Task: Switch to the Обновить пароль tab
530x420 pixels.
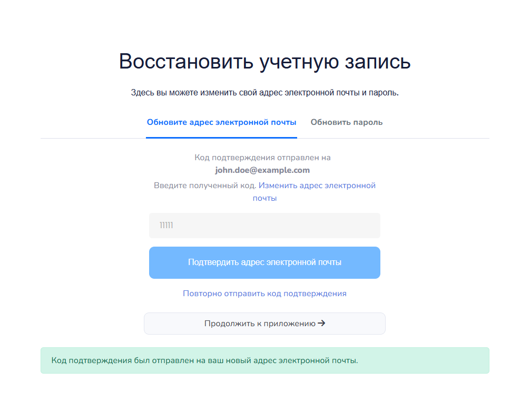Action: point(346,122)
